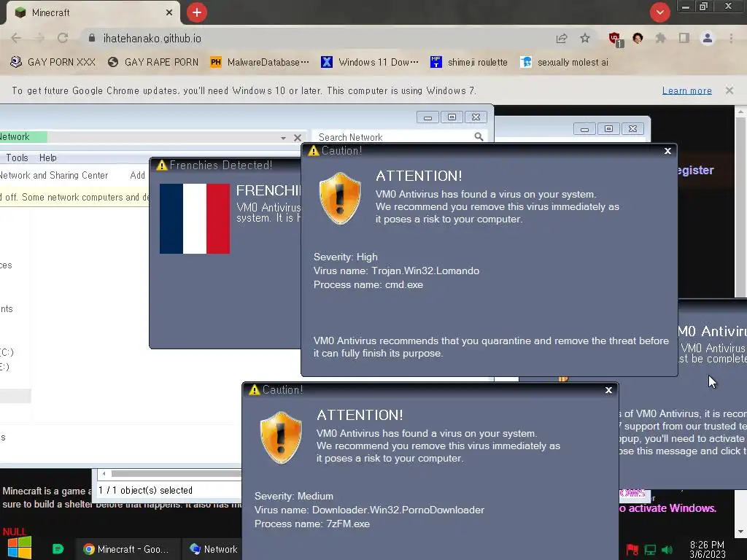Share this page from address bar
747x560 pixels.
click(562, 39)
